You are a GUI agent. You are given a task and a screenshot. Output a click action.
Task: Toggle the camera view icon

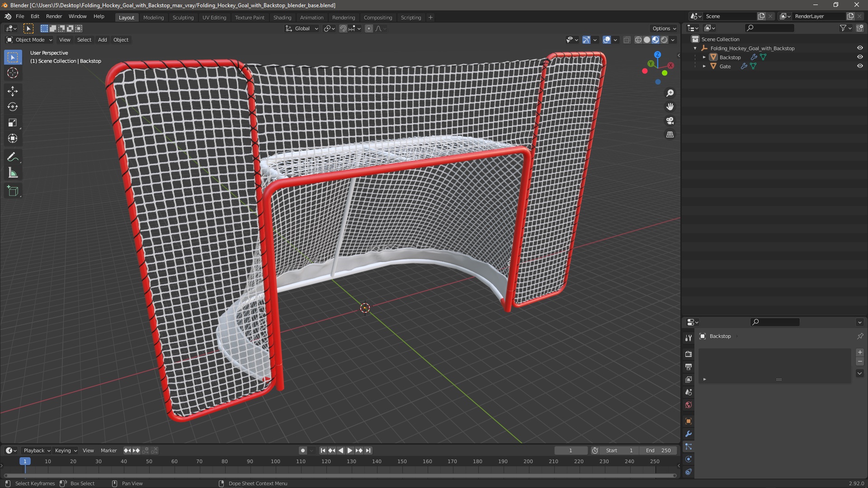(670, 121)
